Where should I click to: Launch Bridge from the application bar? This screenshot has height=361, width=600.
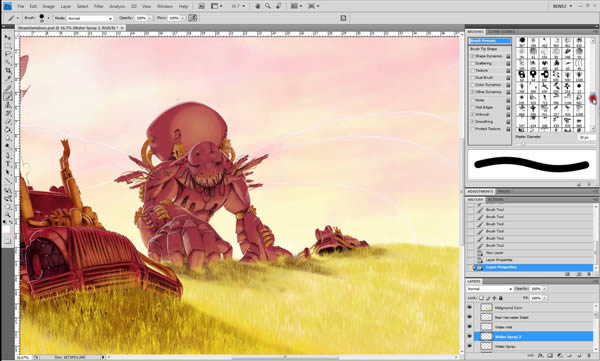pos(201,6)
